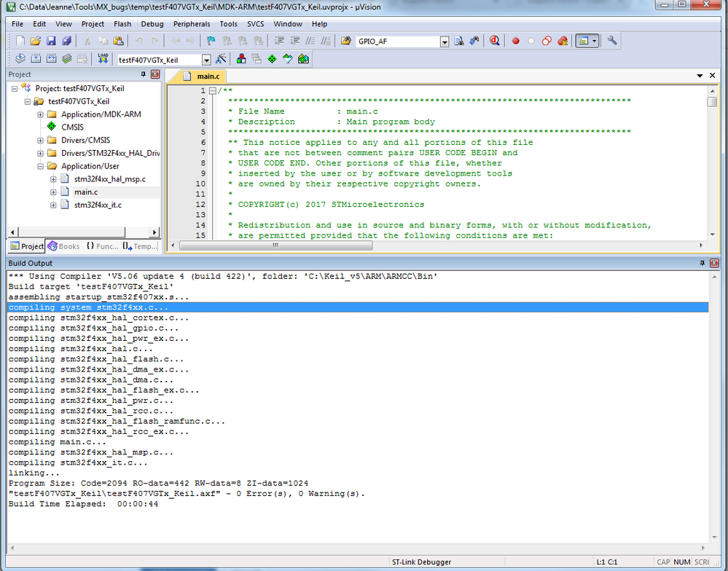Insert a bookmark using the flag icon

coord(211,41)
